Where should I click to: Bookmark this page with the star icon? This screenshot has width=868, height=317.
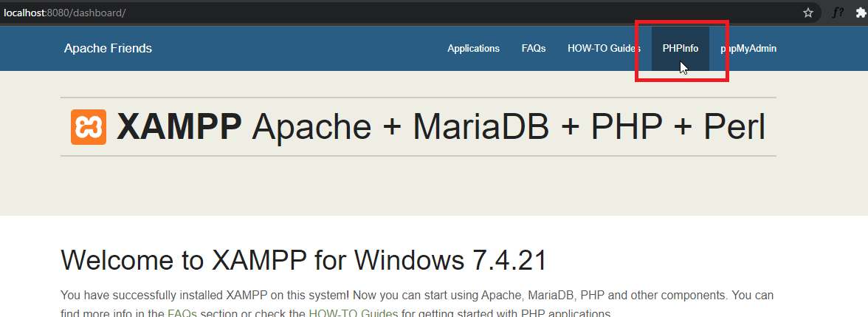point(808,13)
